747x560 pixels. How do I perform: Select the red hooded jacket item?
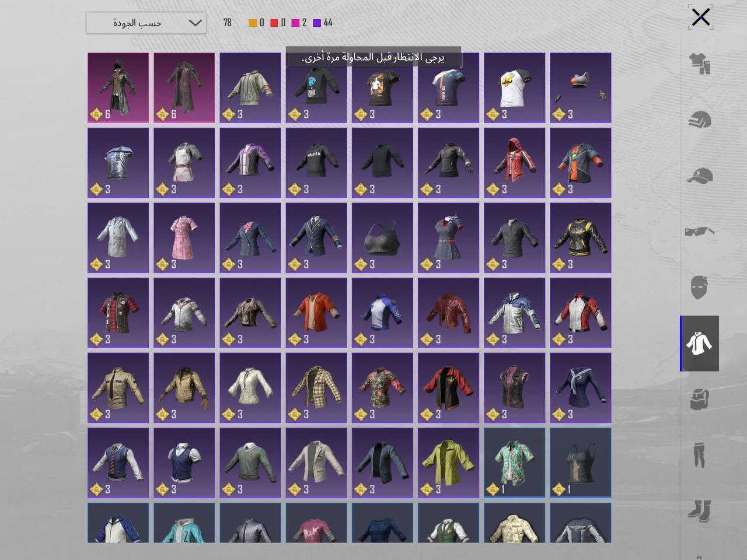point(515,163)
